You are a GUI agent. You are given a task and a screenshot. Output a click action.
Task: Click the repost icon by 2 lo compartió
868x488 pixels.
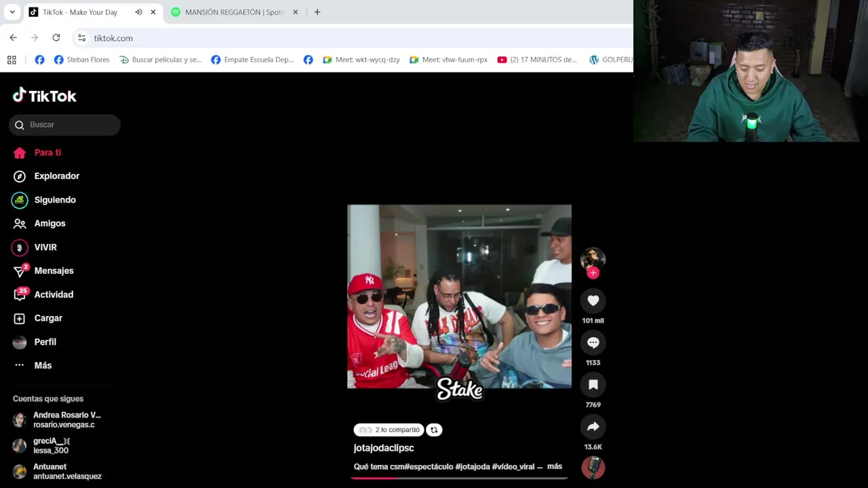(434, 430)
